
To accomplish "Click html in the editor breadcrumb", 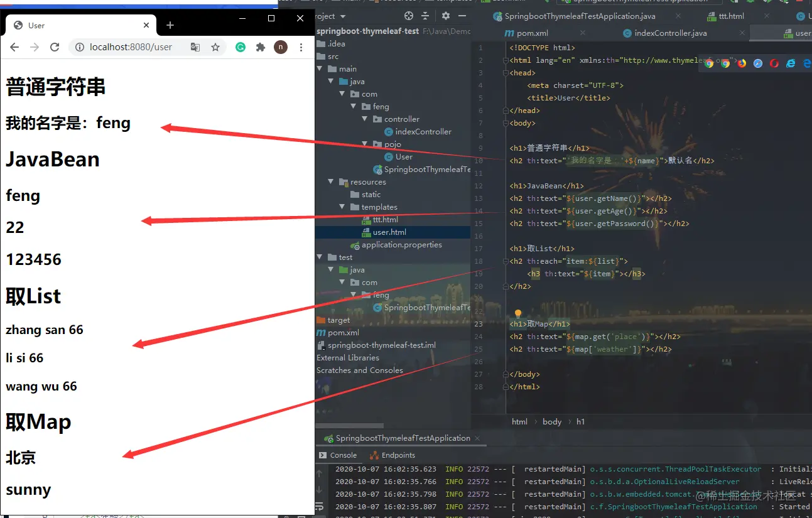I will [519, 422].
